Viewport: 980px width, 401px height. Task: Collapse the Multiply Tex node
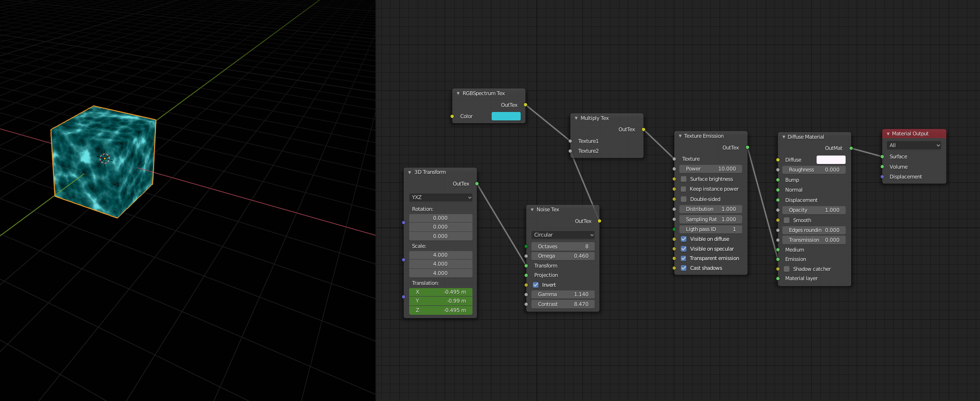click(576, 118)
